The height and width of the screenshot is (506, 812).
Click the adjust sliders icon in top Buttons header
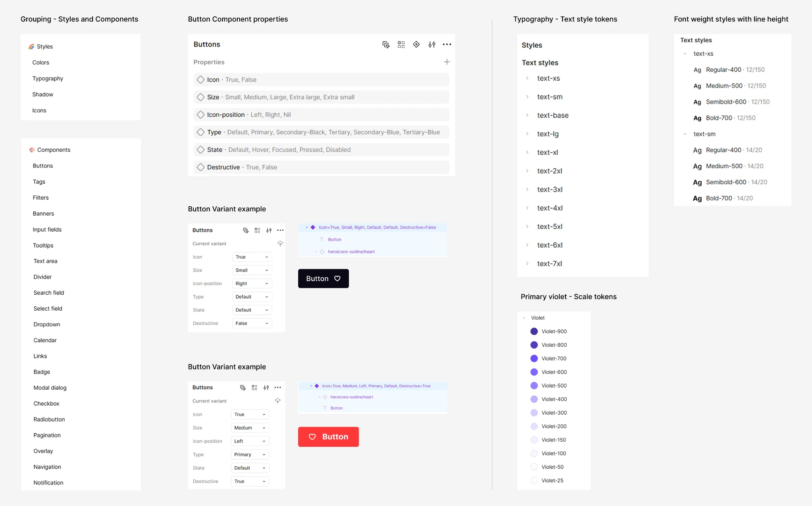pyautogui.click(x=431, y=44)
